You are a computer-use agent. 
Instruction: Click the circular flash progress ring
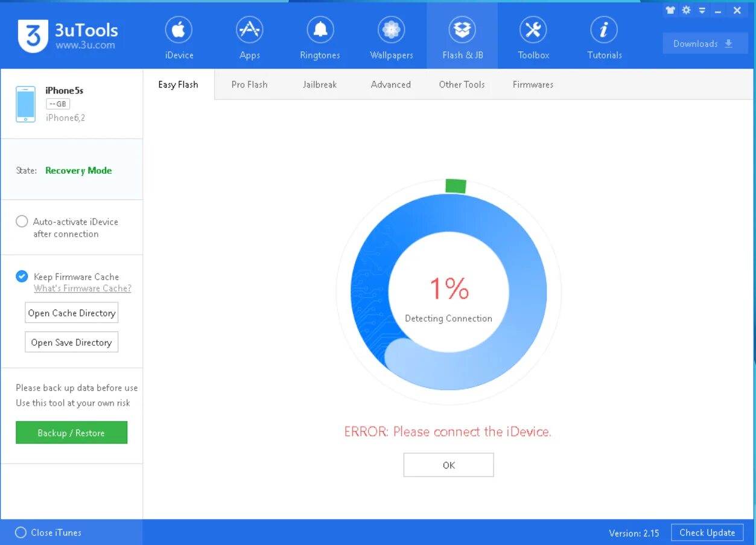[448, 293]
